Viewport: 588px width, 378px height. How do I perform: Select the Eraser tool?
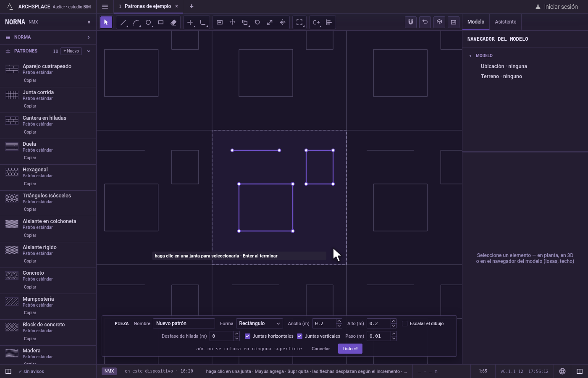[x=173, y=22]
